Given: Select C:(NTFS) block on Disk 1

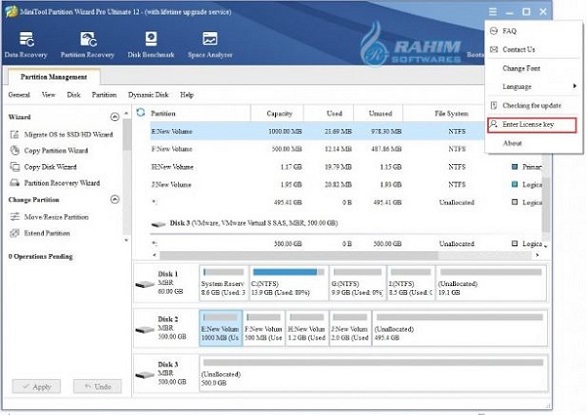Looking at the screenshot, I should 288,283.
